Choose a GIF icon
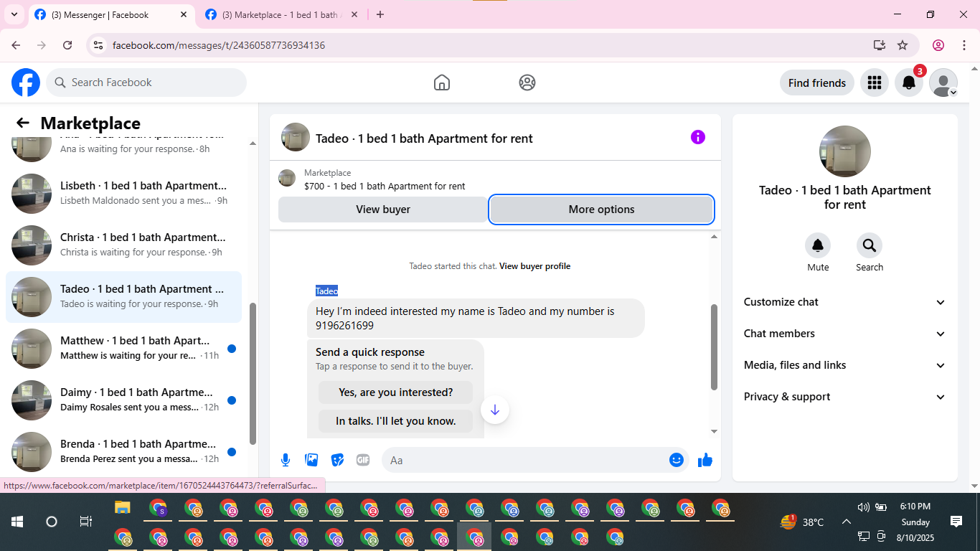 click(363, 460)
